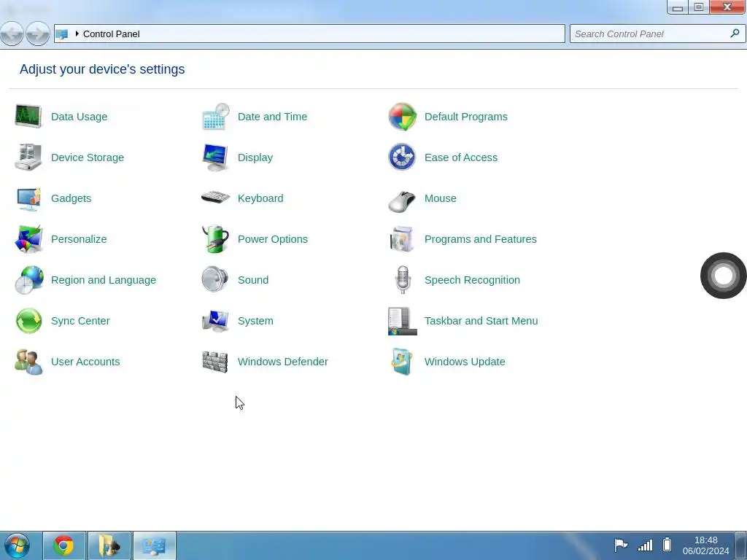This screenshot has height=560, width=747.
Task: Open the System link
Action: tap(256, 322)
